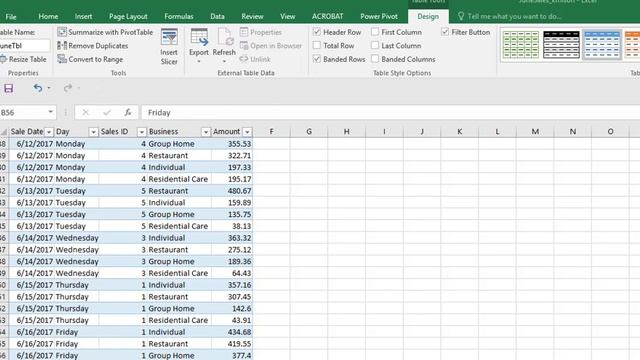Apply the green table style swatch
The width and height of the screenshot is (640, 360).
pos(520,44)
